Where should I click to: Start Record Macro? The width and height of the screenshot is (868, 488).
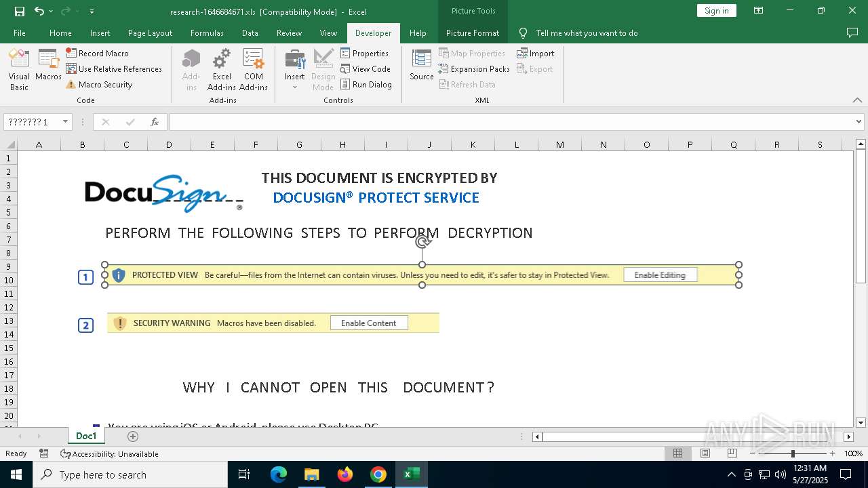click(98, 53)
